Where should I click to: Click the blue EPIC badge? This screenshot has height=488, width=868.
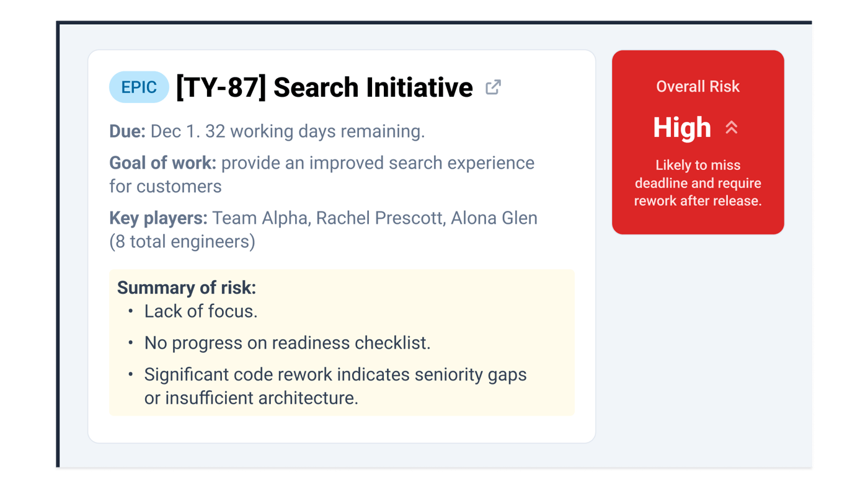tap(139, 87)
